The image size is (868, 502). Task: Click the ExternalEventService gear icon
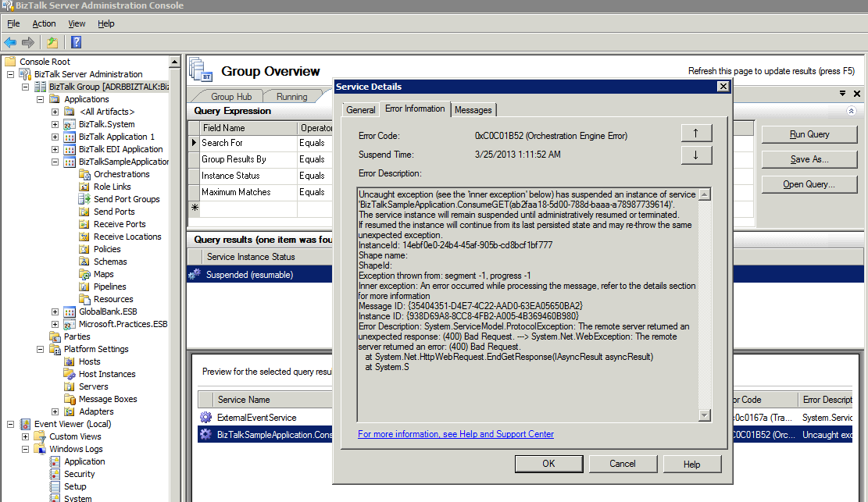pos(206,418)
